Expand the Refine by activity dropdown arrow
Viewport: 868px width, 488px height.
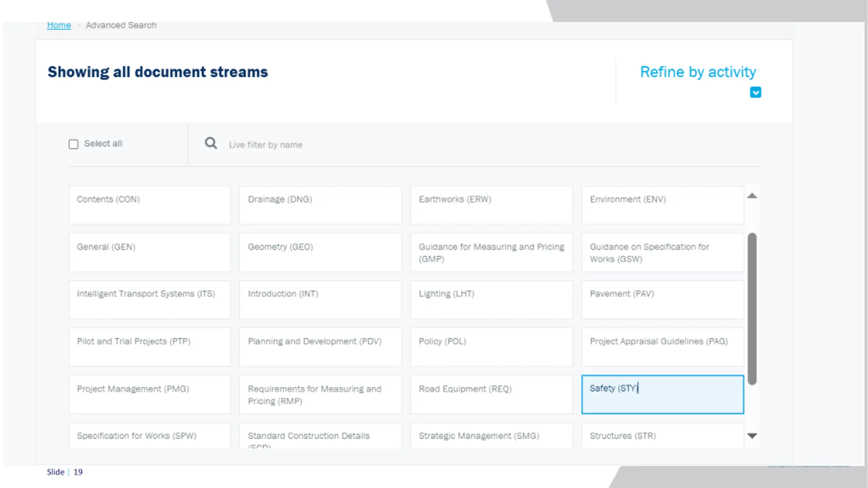[755, 92]
